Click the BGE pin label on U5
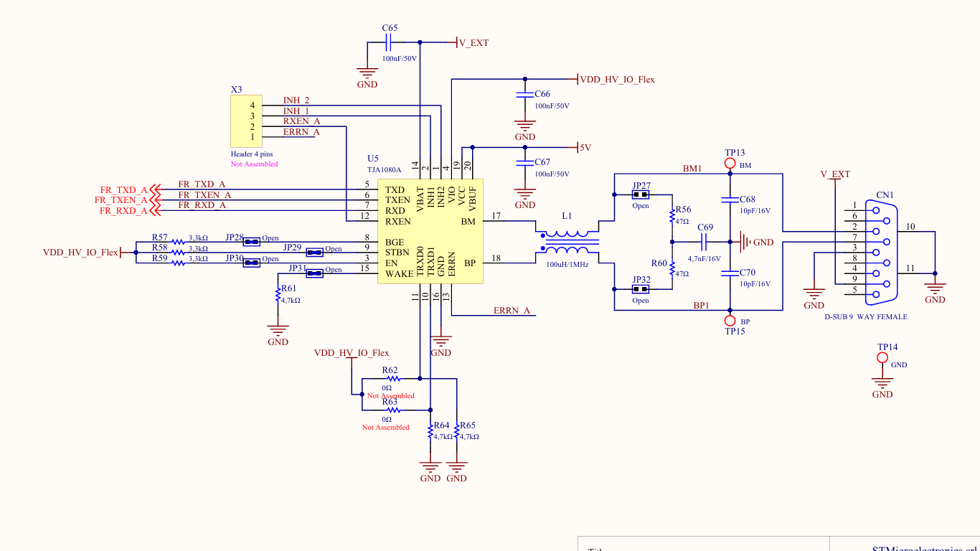 pyautogui.click(x=395, y=242)
